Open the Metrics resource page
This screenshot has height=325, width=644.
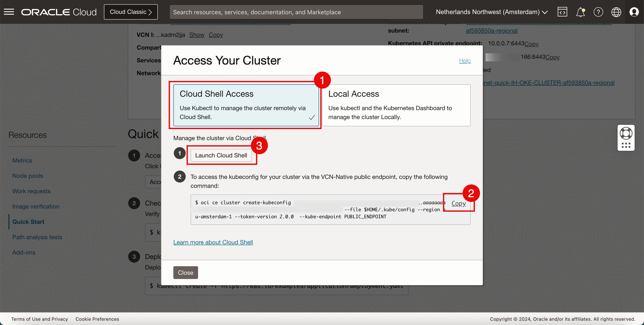point(22,160)
